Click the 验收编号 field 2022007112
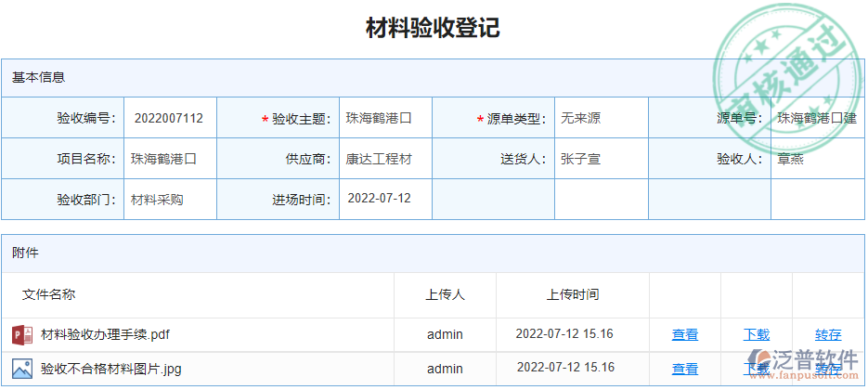The width and height of the screenshot is (868, 390). 169,119
